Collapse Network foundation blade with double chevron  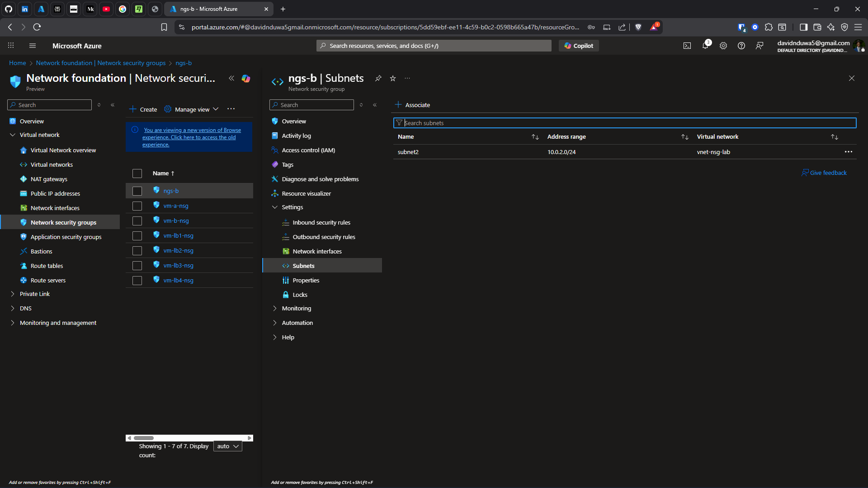[231, 78]
